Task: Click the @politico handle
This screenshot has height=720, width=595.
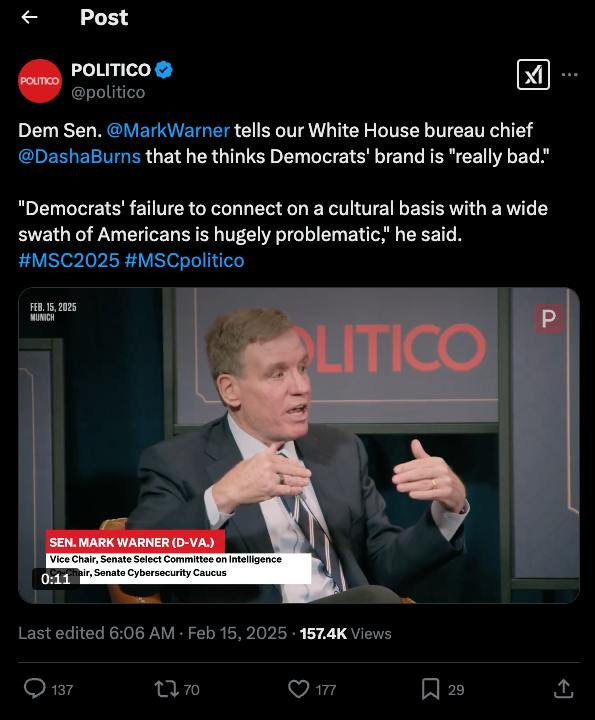Action: 108,92
